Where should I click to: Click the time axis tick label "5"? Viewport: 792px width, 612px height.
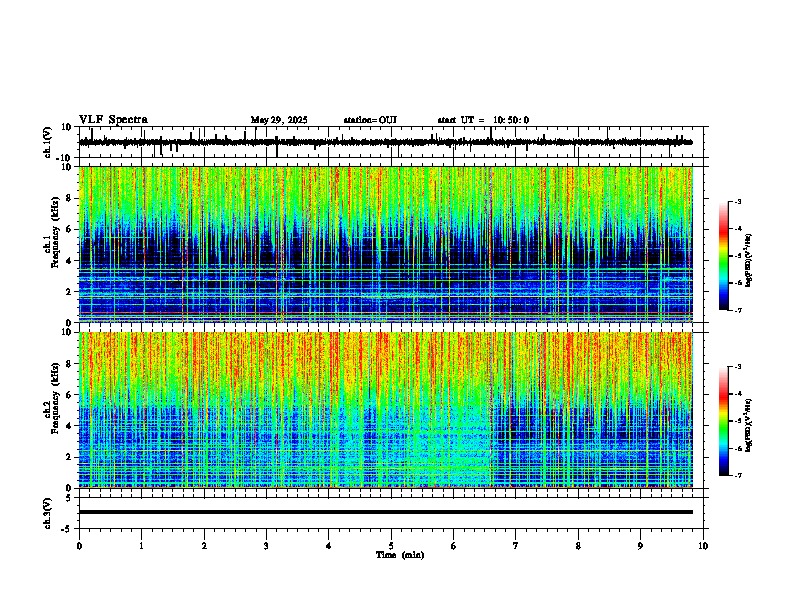click(x=391, y=546)
